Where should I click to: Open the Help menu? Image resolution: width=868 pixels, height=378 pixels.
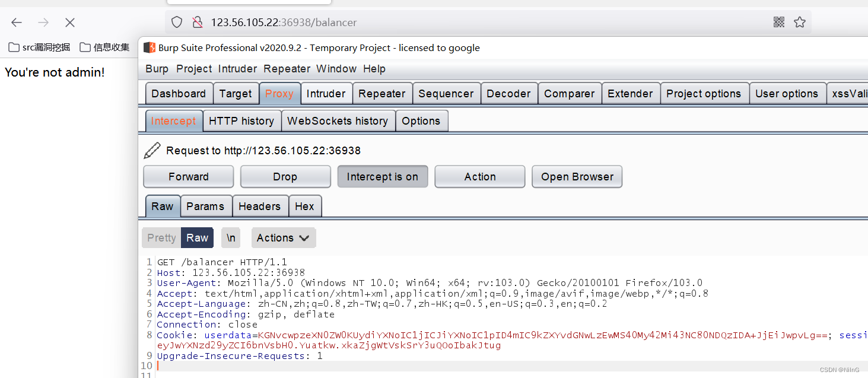point(374,69)
